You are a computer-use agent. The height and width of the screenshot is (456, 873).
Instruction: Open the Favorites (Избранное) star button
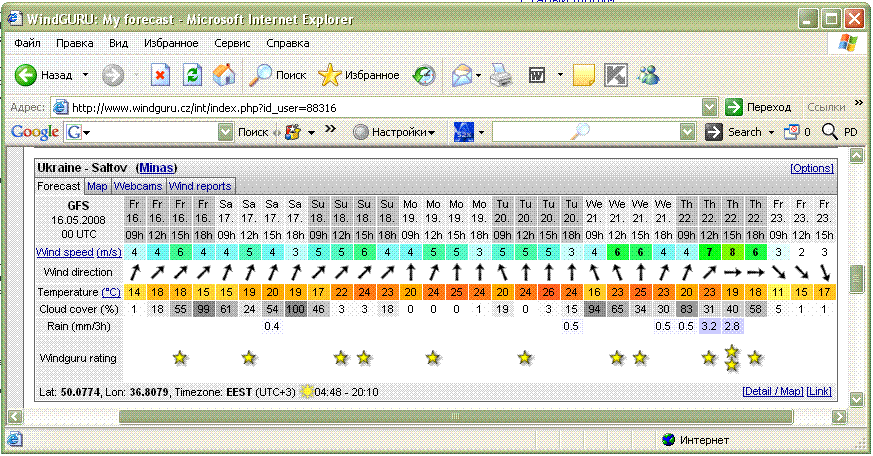[358, 75]
